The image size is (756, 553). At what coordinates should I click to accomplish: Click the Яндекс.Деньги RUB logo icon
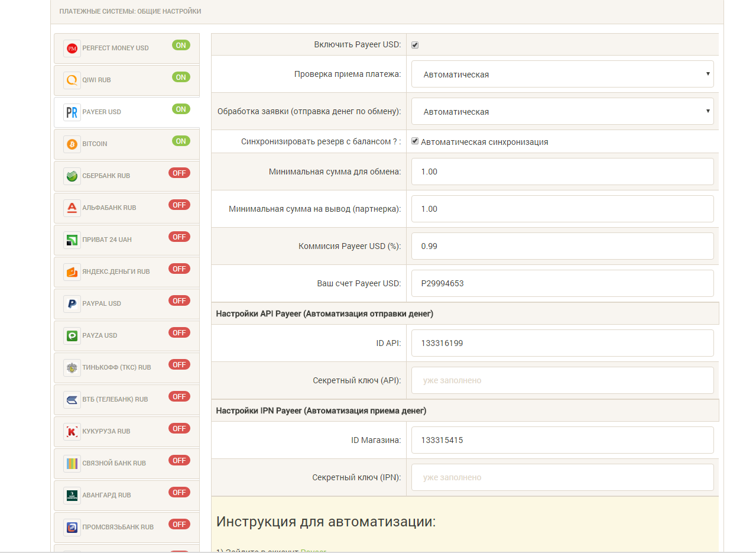(x=72, y=272)
